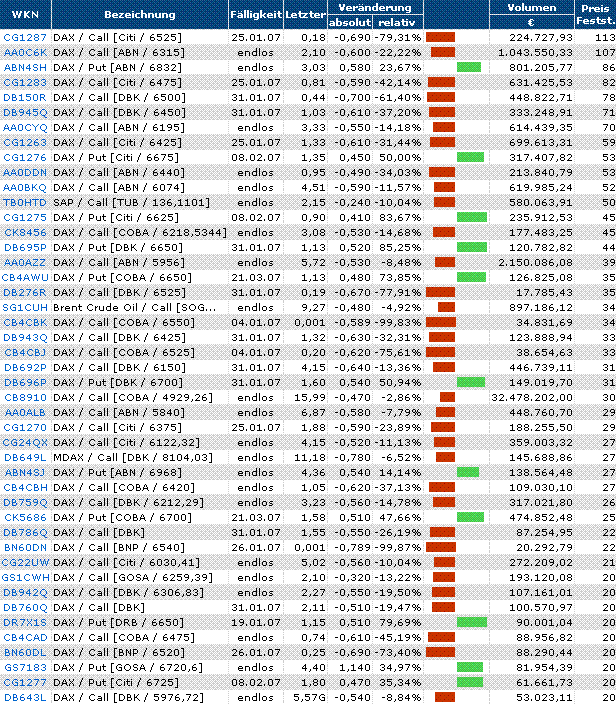Follow the CG1283 link
The image size is (616, 704).
pyautogui.click(x=25, y=83)
